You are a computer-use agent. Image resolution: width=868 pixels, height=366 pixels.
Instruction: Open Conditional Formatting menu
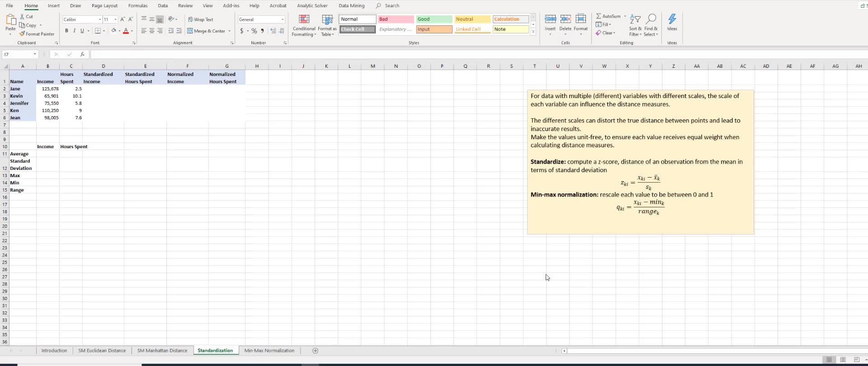click(x=304, y=25)
